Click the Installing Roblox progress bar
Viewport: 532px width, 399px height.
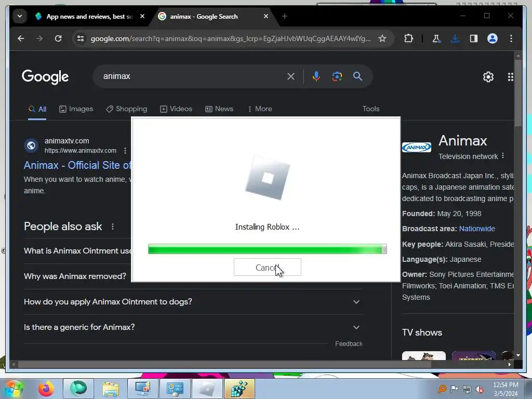[268, 249]
